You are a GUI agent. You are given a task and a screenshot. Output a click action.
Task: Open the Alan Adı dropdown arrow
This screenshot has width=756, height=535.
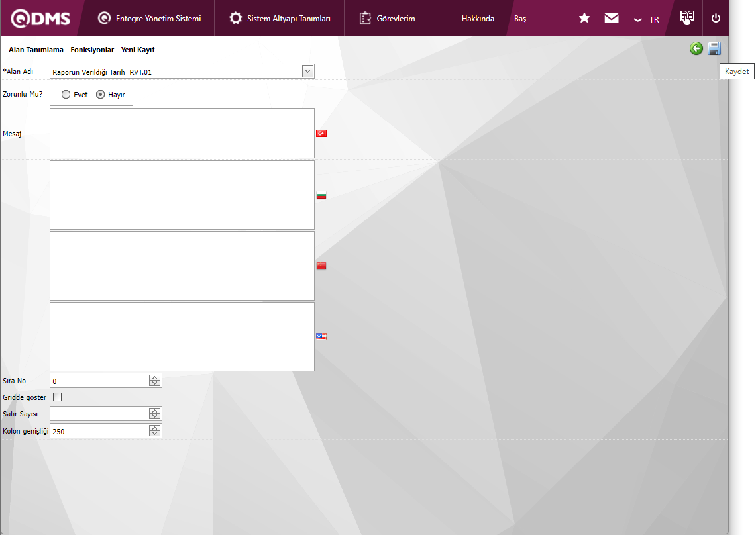point(307,72)
